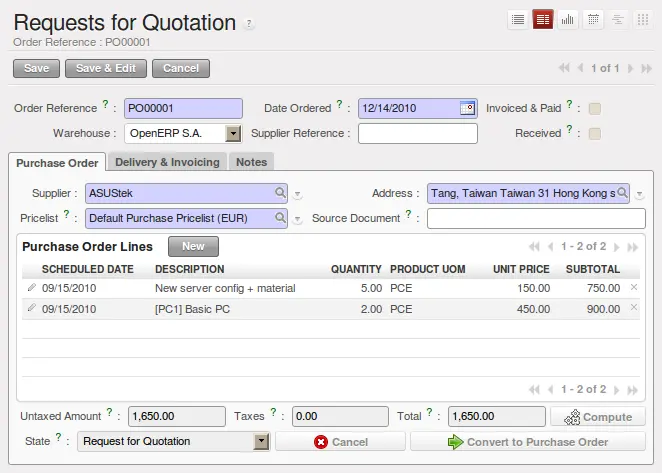662x473 pixels.
Task: Open the Notes tab
Action: click(x=252, y=162)
